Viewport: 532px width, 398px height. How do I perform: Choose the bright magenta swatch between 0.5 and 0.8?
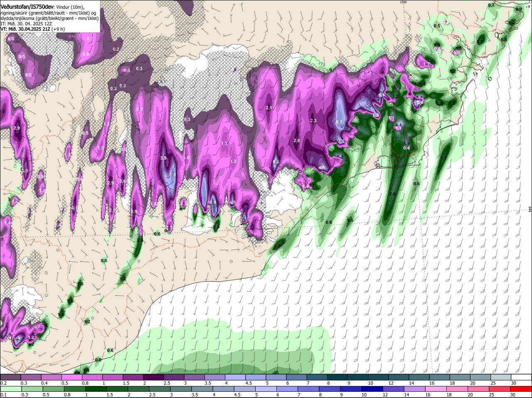pyautogui.click(x=72, y=377)
